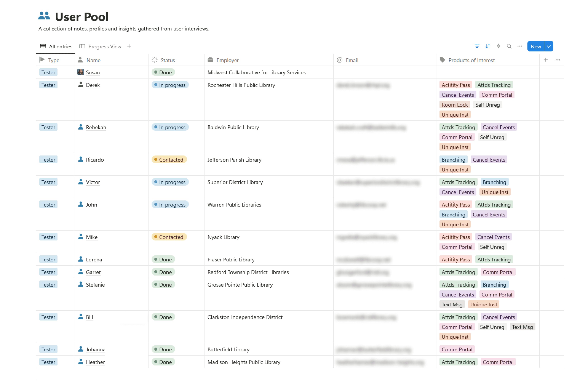Click Johanna's Comm Portal tag
The image size is (588, 383).
point(457,349)
